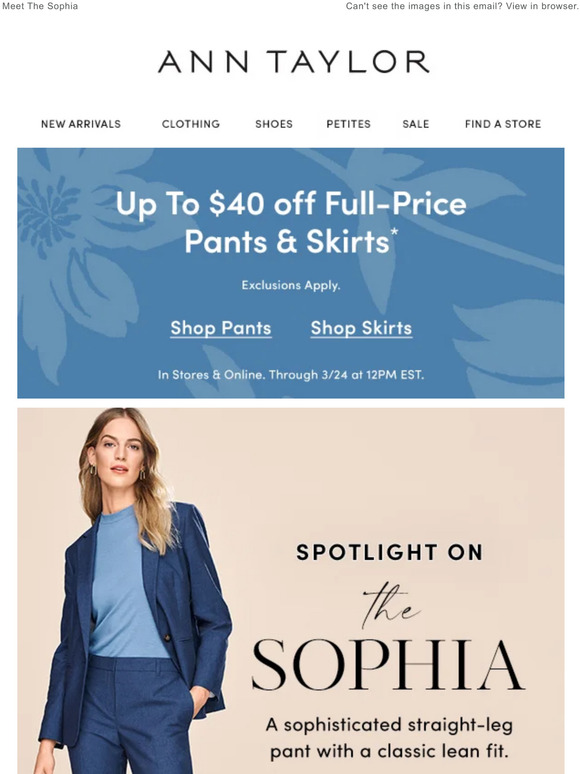The image size is (580, 774).
Task: Select the Petites navigation link
Action: [x=348, y=124]
